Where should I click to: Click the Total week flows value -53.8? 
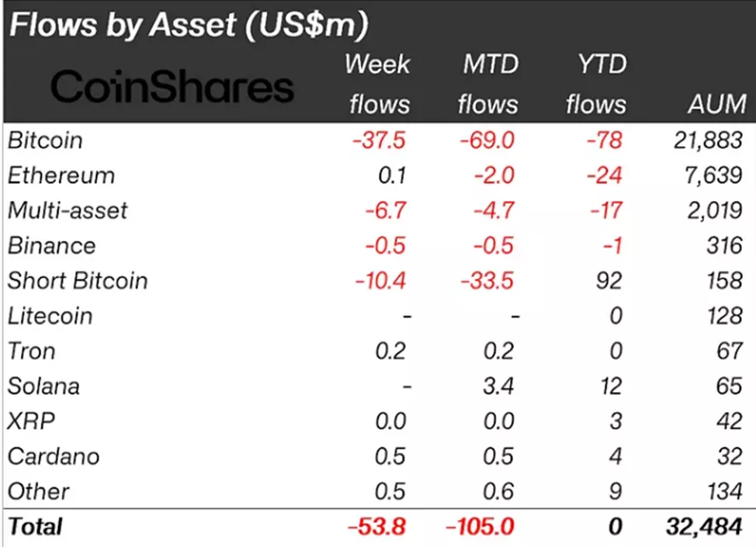click(x=378, y=527)
